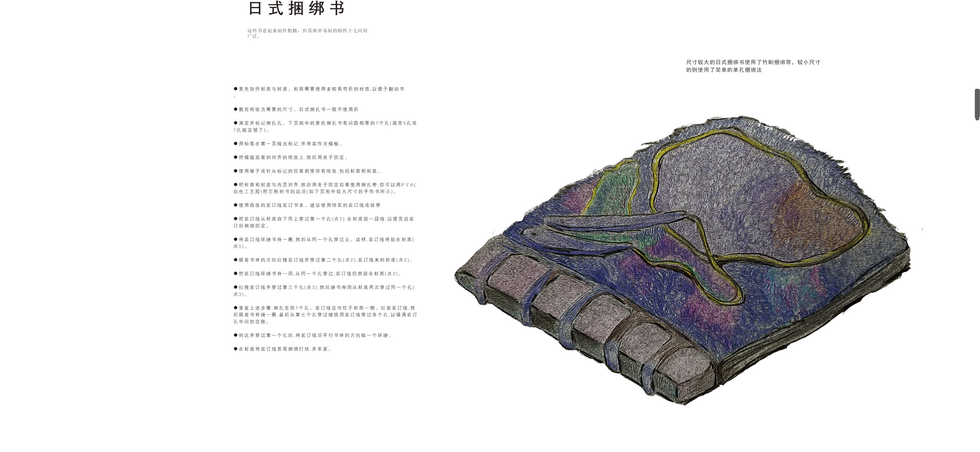Click the bullet "在封底将装订线首尾捆绑打结"
Screen dimensions: 980x452
(x=283, y=349)
